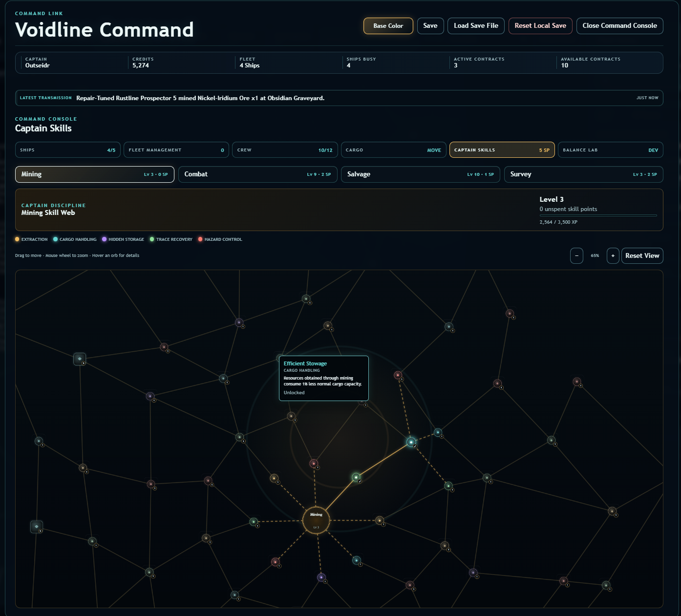
Task: Select the green orb dashed-linked left of Mining hub
Action: (254, 522)
